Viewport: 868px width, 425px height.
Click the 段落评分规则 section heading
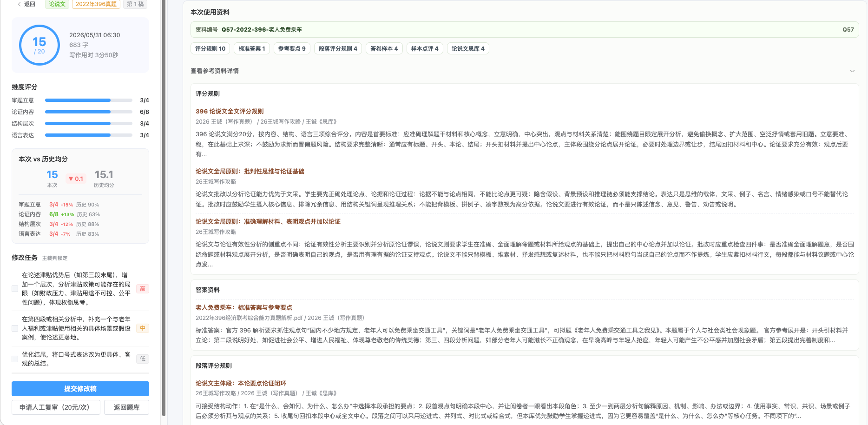point(214,366)
